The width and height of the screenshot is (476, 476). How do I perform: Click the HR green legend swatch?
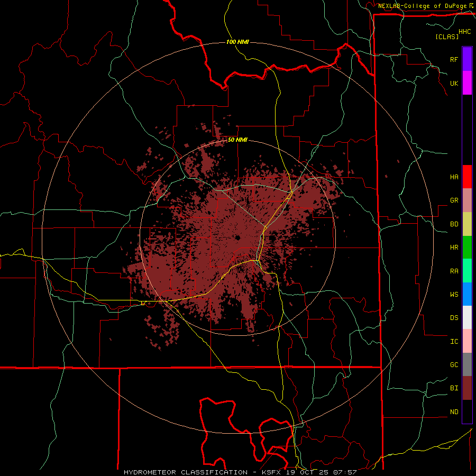click(467, 247)
